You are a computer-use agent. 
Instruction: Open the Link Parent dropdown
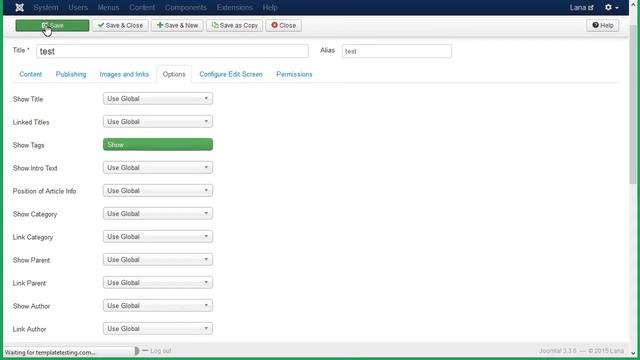click(x=158, y=282)
